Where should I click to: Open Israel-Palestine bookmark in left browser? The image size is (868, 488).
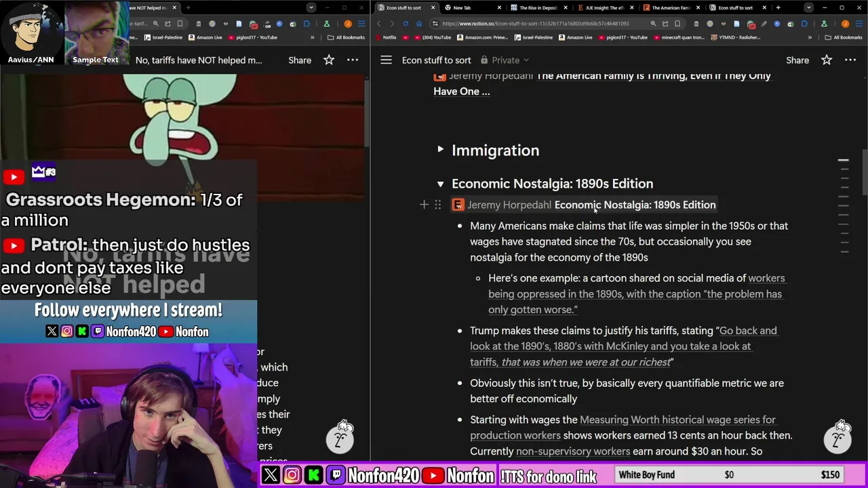coord(163,37)
